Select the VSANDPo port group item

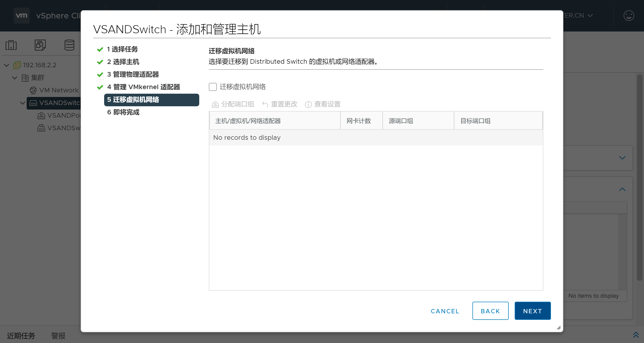coord(64,115)
